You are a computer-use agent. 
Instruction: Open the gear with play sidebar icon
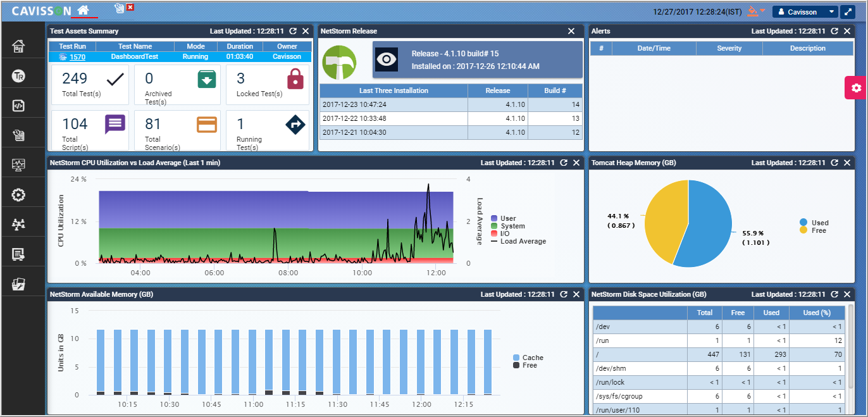pos(18,195)
